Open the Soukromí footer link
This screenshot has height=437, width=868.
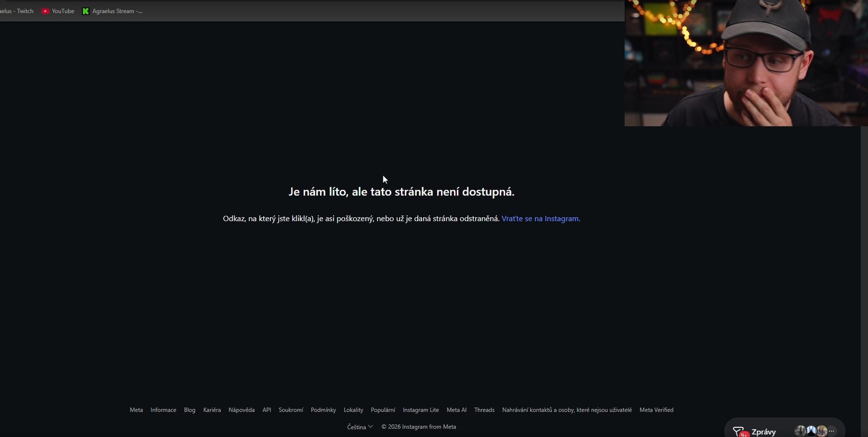point(291,410)
